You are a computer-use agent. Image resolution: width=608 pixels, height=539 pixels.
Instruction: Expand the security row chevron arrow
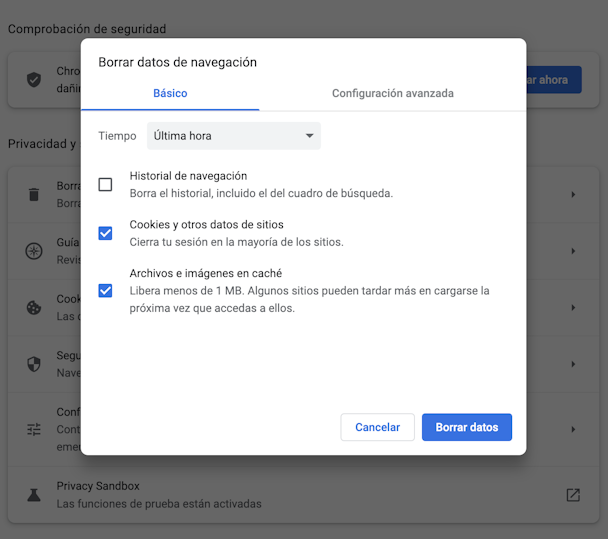point(573,364)
